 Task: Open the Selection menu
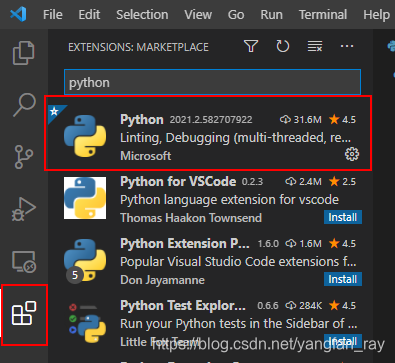142,15
